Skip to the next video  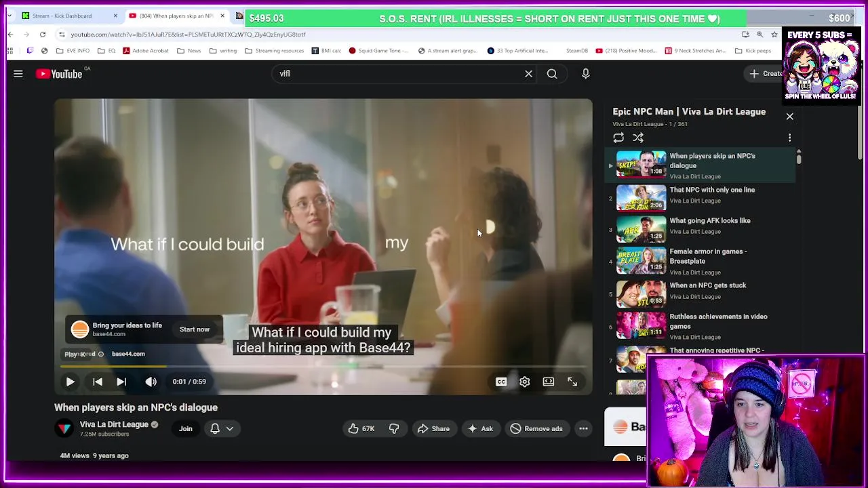point(121,382)
